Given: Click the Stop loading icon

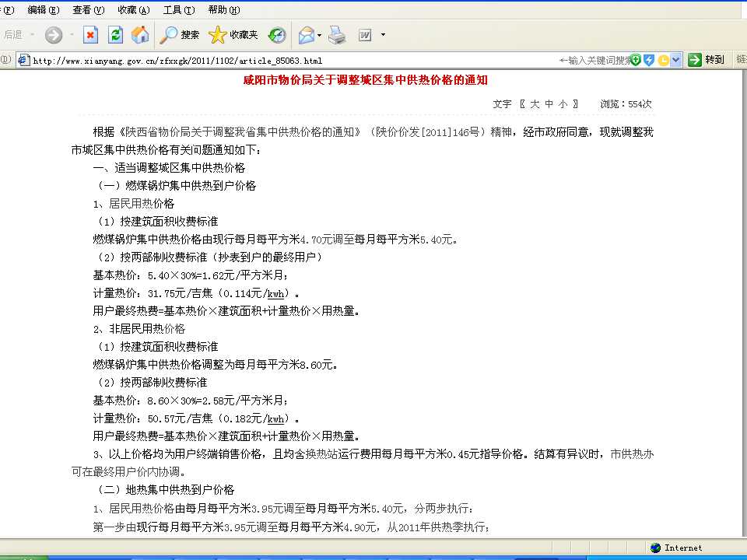Looking at the screenshot, I should [x=91, y=35].
